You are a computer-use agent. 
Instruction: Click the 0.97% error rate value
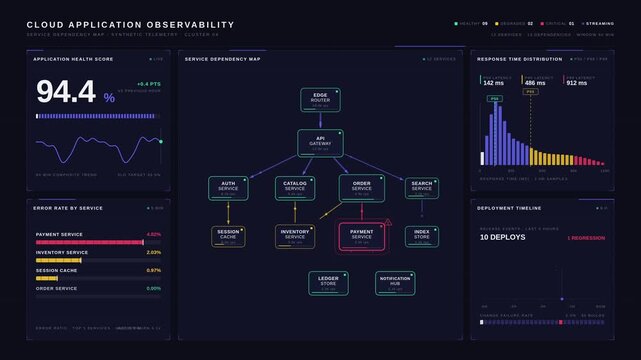coord(154,271)
